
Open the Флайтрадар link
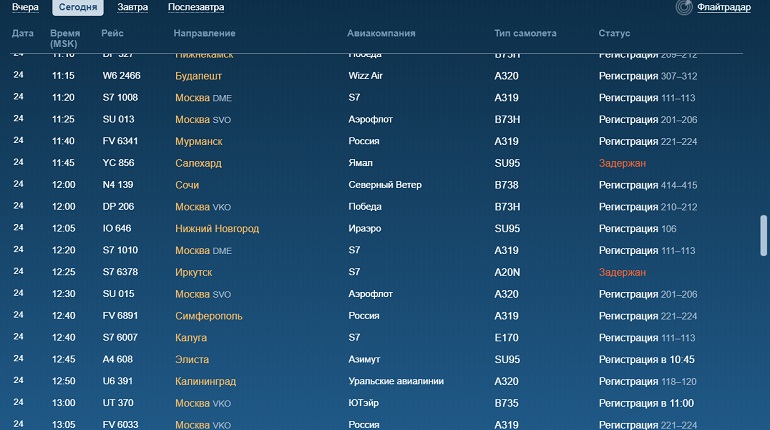[724, 7]
